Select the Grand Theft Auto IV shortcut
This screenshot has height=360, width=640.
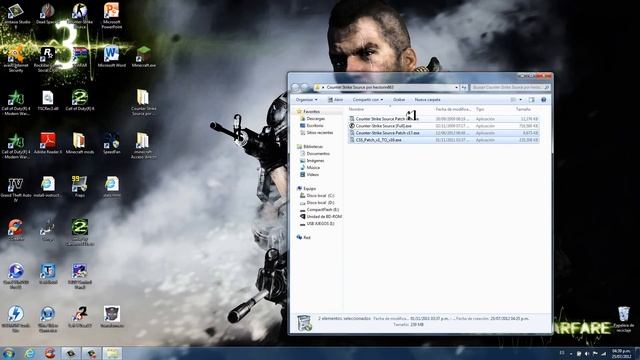[16, 190]
